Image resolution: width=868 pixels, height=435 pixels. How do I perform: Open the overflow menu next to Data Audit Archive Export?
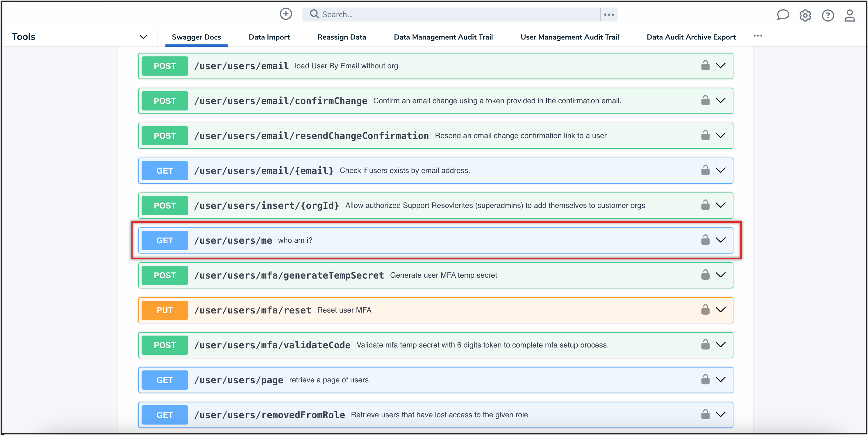pos(758,36)
